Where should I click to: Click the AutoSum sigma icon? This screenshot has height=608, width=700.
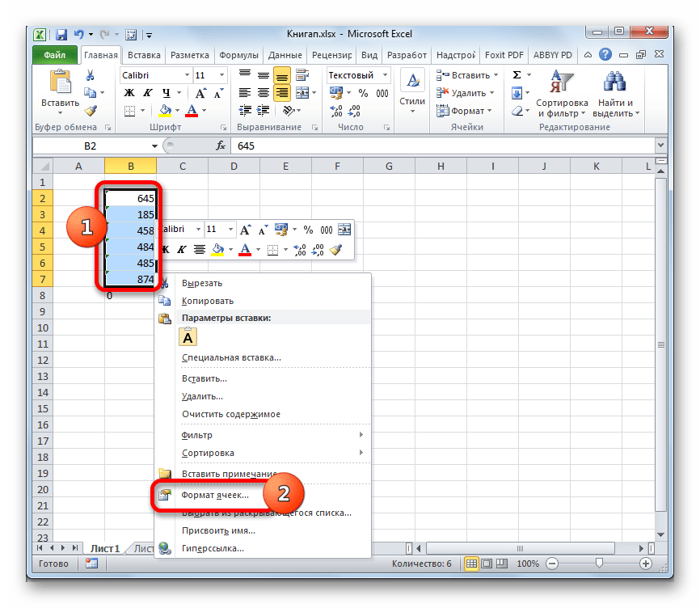[x=517, y=75]
